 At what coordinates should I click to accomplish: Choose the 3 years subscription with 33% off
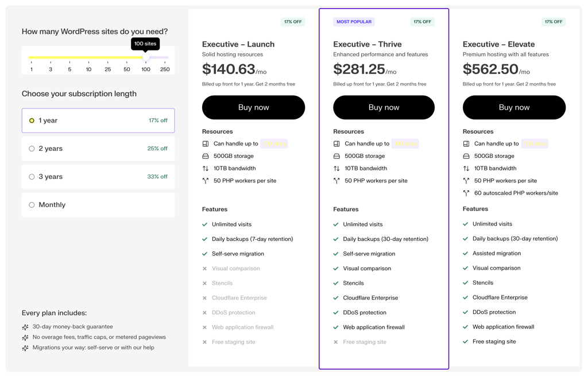32,176
